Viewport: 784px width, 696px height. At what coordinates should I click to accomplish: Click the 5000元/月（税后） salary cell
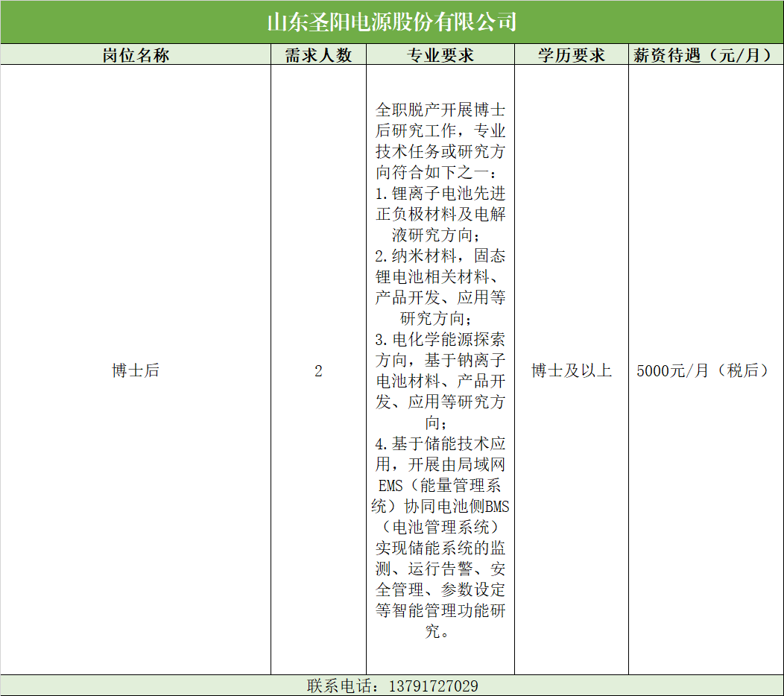pos(706,370)
